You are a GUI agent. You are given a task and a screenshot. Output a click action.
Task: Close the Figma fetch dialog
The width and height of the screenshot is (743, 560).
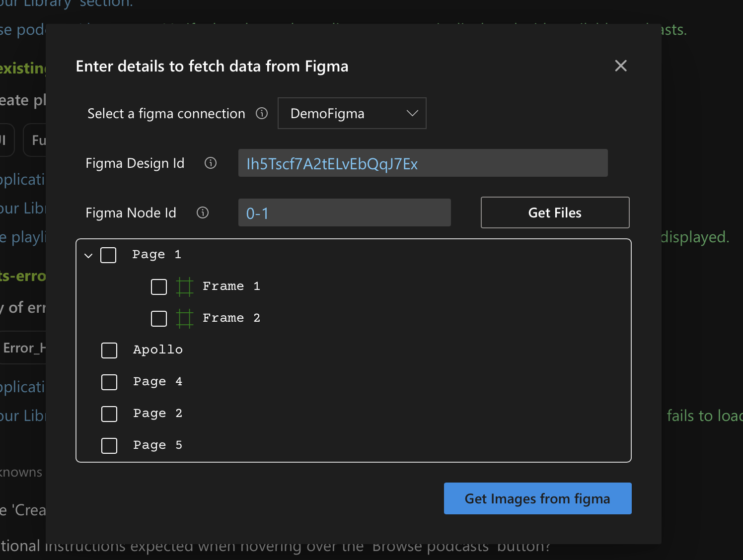tap(621, 66)
